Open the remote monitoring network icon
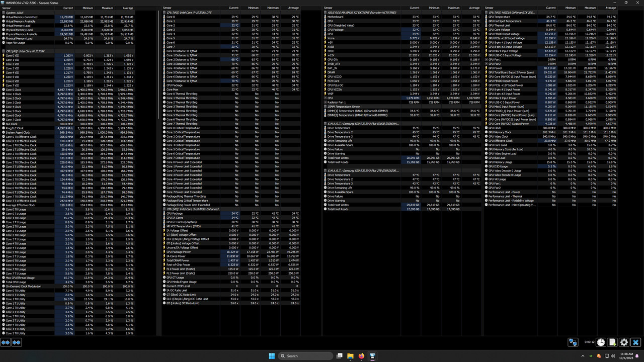 573,342
